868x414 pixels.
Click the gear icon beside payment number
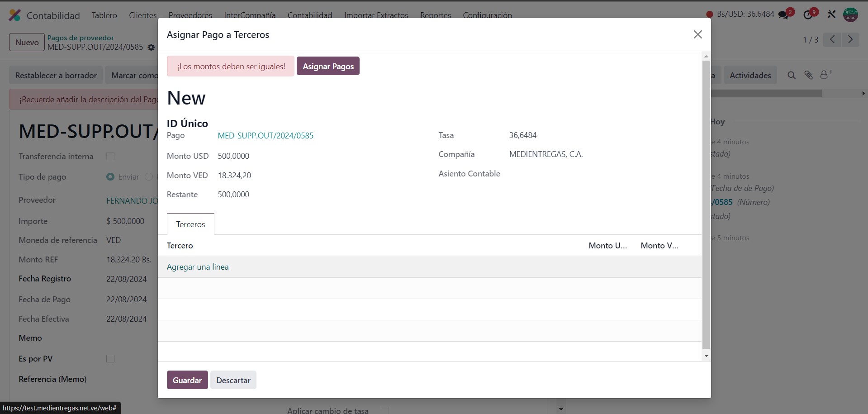click(151, 48)
